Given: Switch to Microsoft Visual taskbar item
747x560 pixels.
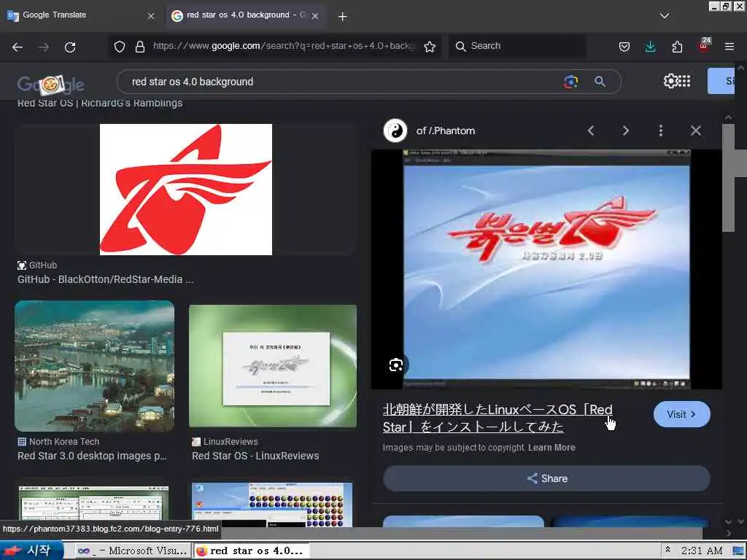Looking at the screenshot, I should 133,551.
